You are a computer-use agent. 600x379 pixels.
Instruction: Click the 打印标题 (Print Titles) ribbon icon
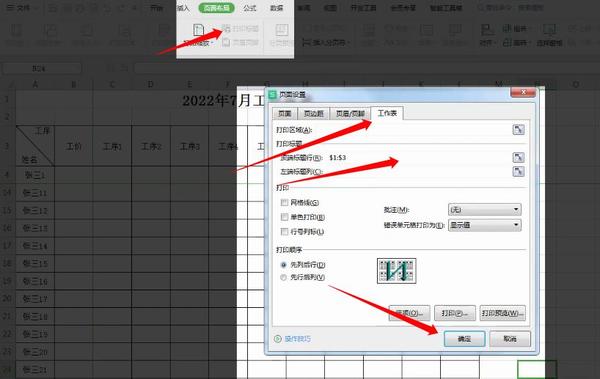point(226,28)
